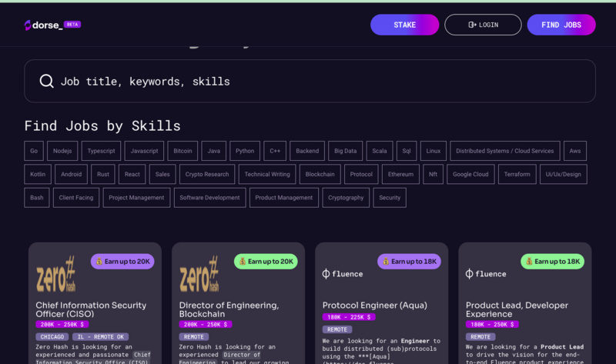The image size is (616, 364).
Task: Click the magnifying glass search icon
Action: click(x=46, y=82)
